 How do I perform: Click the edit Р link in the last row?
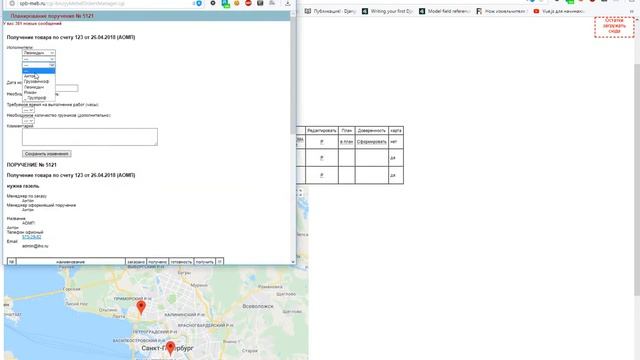[x=322, y=175]
